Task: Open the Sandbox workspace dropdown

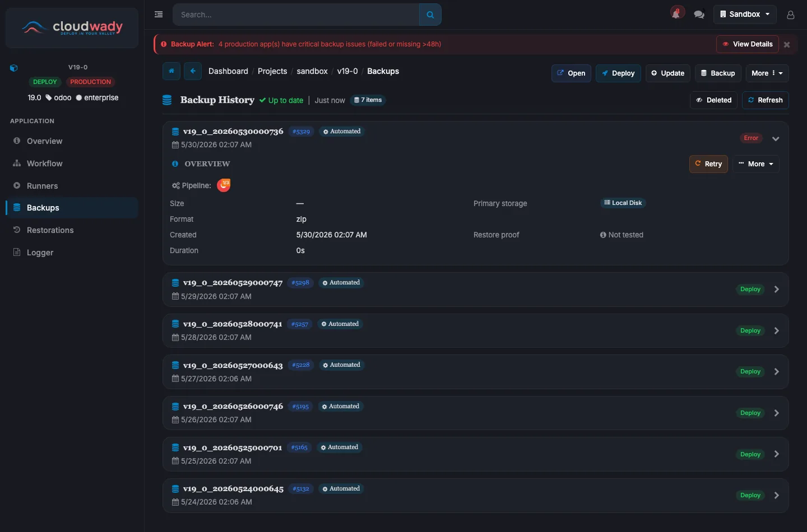Action: (745, 15)
